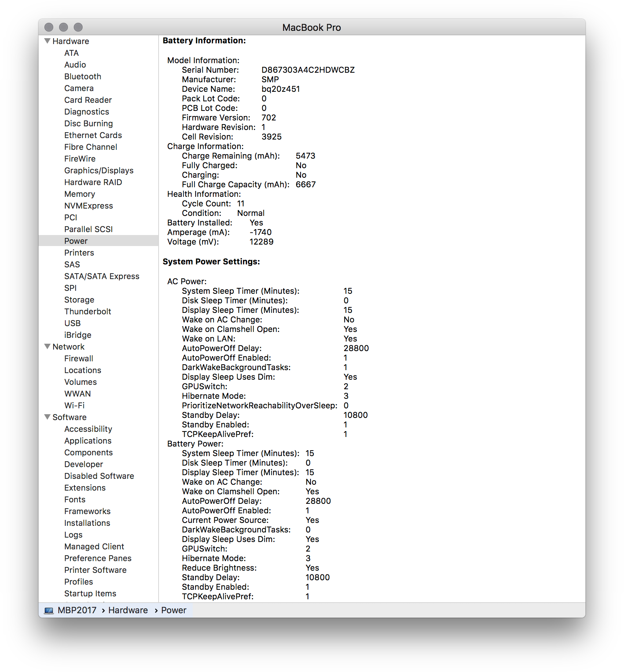Select the highlighted Power item
The height and width of the screenshot is (672, 624).
click(98, 241)
